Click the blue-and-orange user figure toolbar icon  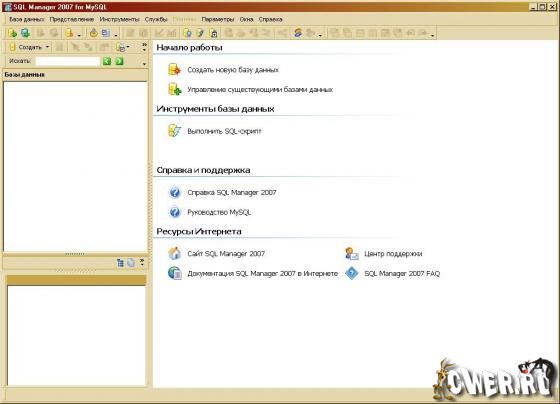pos(298,33)
